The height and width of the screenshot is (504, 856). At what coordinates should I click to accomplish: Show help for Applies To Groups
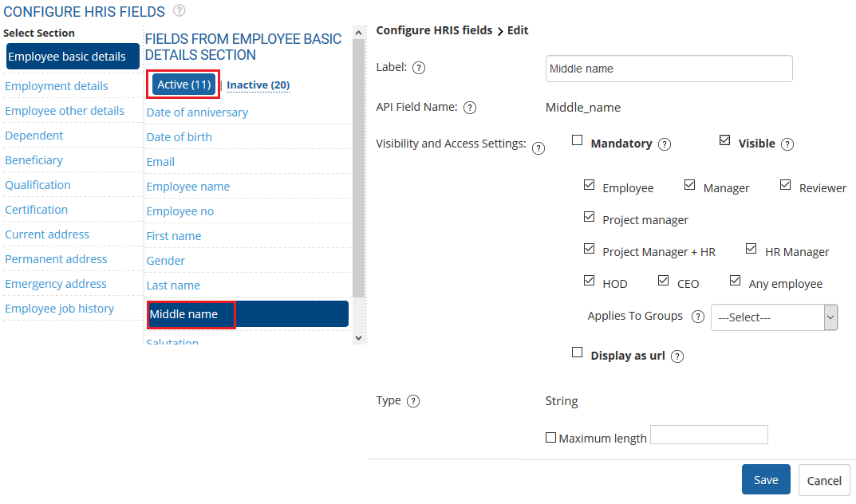coord(697,317)
